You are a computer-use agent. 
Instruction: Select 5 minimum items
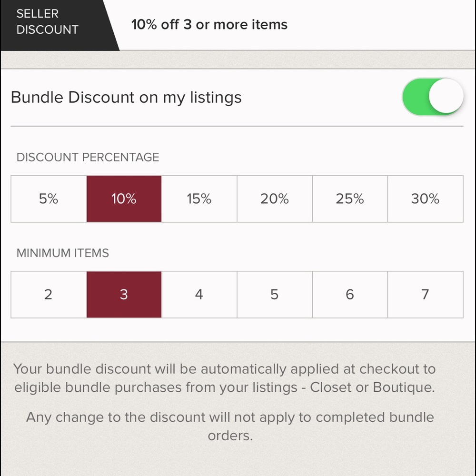[275, 295]
